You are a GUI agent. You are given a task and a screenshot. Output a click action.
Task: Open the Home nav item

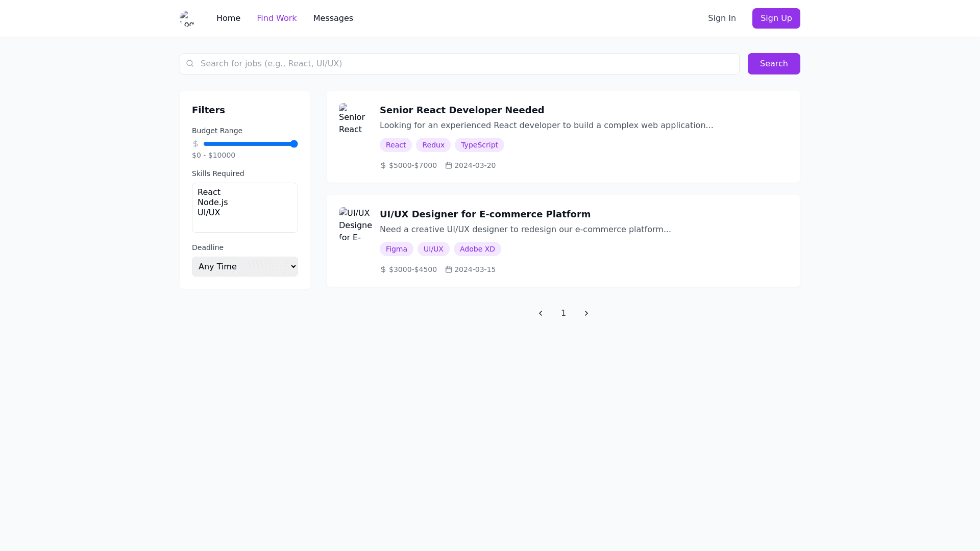(x=228, y=18)
